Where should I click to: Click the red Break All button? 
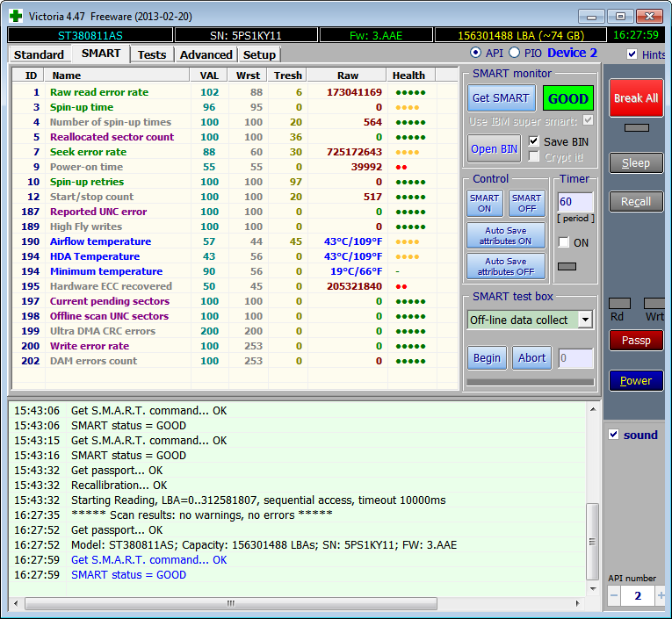point(636,98)
